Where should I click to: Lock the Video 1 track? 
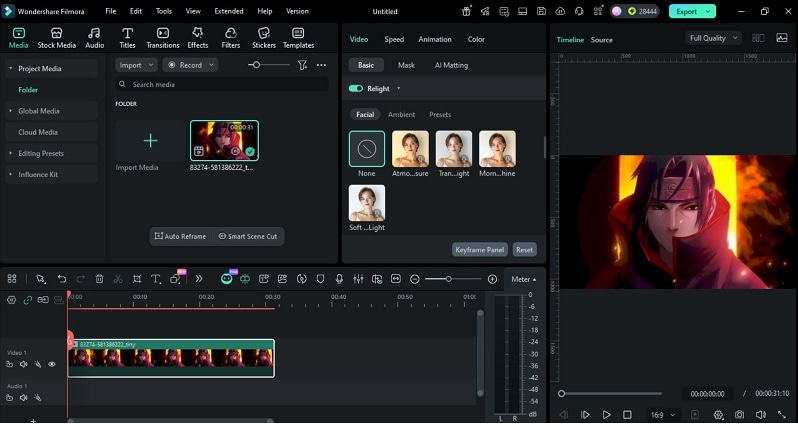(9, 364)
